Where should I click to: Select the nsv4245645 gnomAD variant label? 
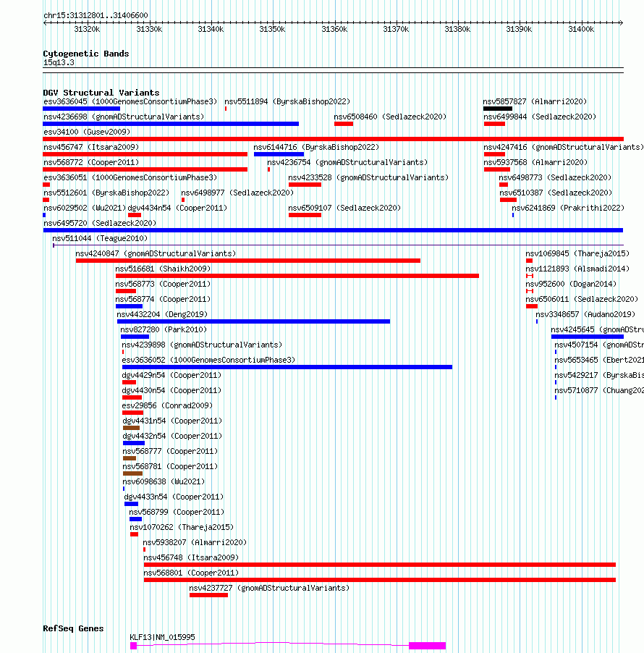tap(598, 329)
